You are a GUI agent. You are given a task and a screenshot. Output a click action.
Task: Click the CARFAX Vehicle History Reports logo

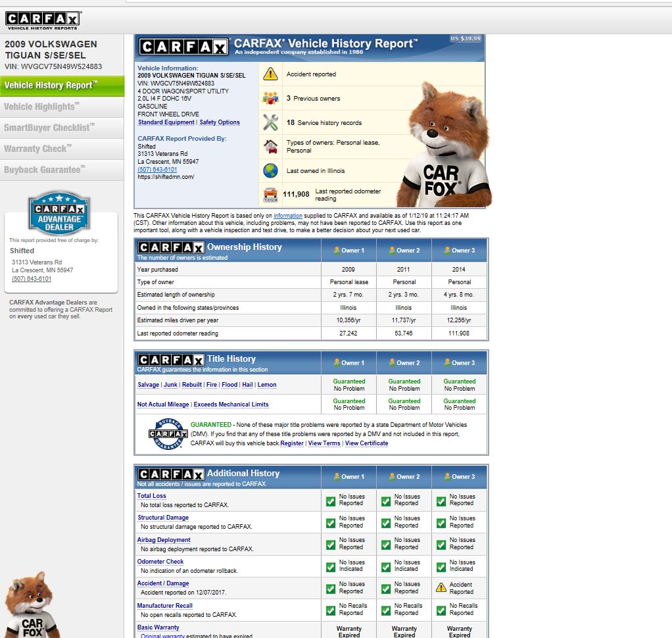click(43, 20)
